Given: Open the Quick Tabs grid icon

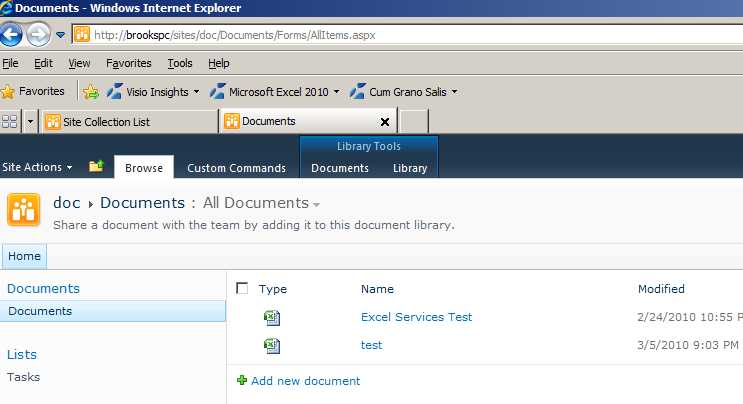Looking at the screenshot, I should click(x=10, y=121).
